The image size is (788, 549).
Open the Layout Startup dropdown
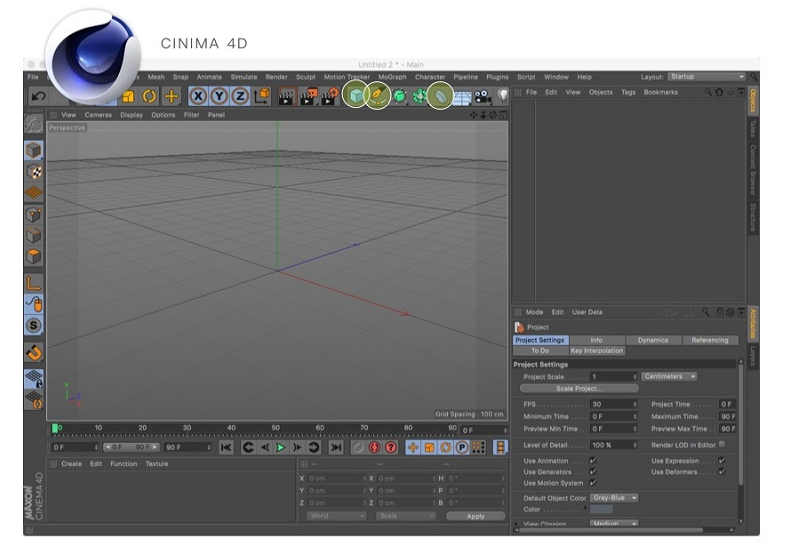tap(707, 76)
